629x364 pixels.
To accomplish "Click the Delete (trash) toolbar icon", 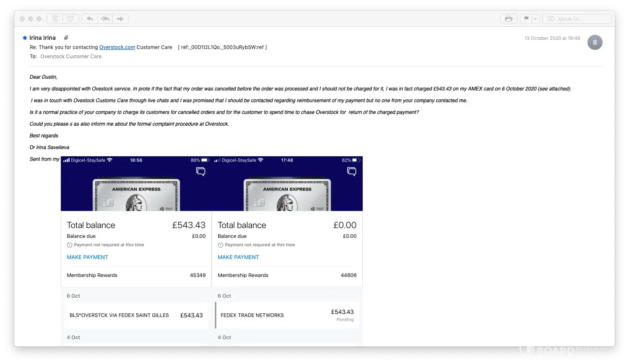I will [x=55, y=19].
